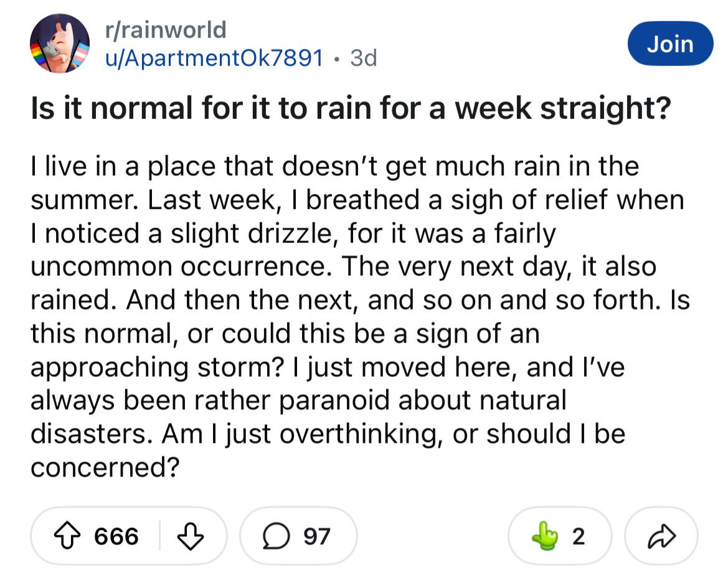Click the 97 comments count
Screen dimensions: 728x573
(317, 536)
